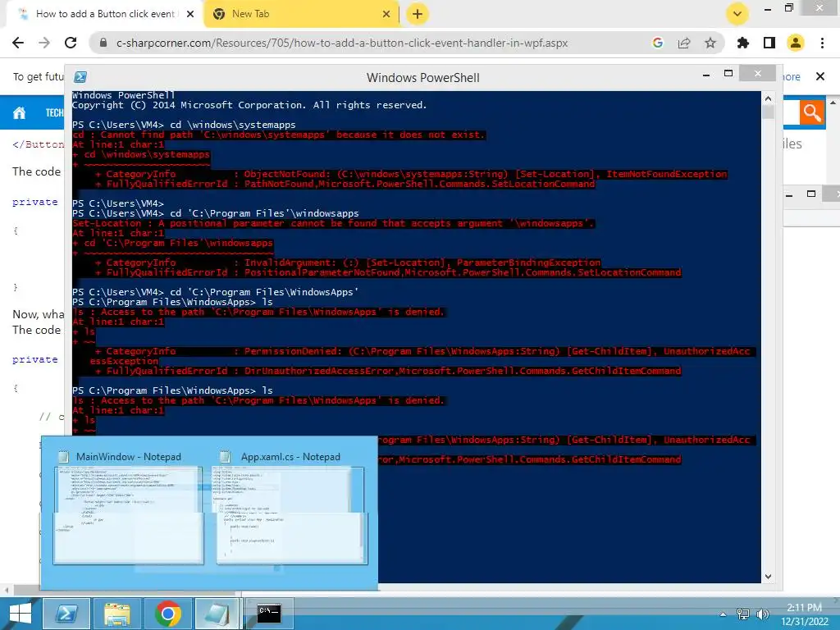Dismiss the notification bar with X

pos(819,76)
